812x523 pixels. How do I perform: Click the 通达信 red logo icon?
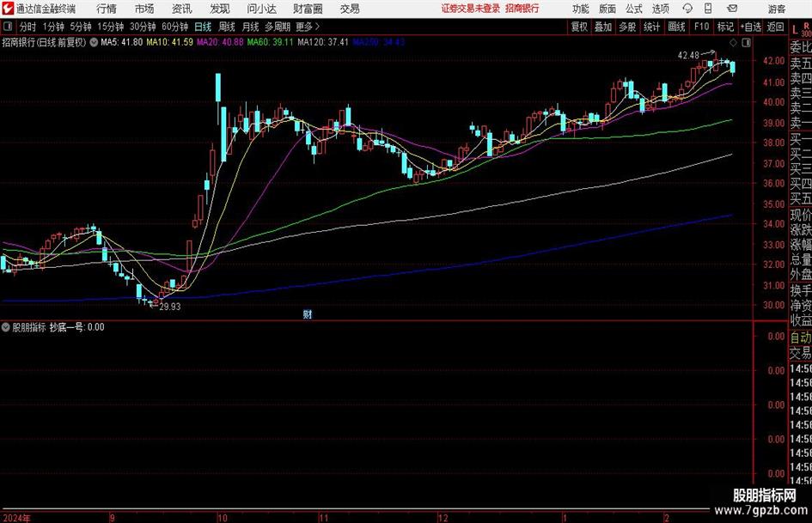coord(7,9)
